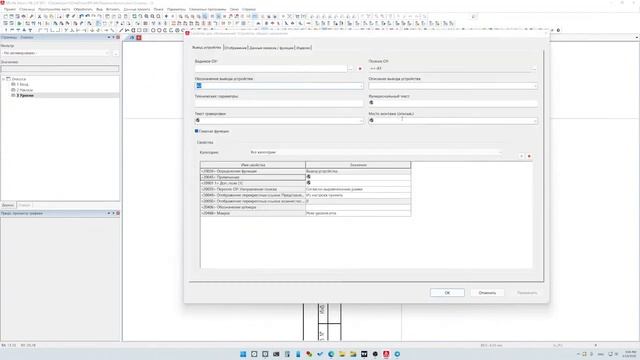Pin the page navigator panel

coord(113,37)
